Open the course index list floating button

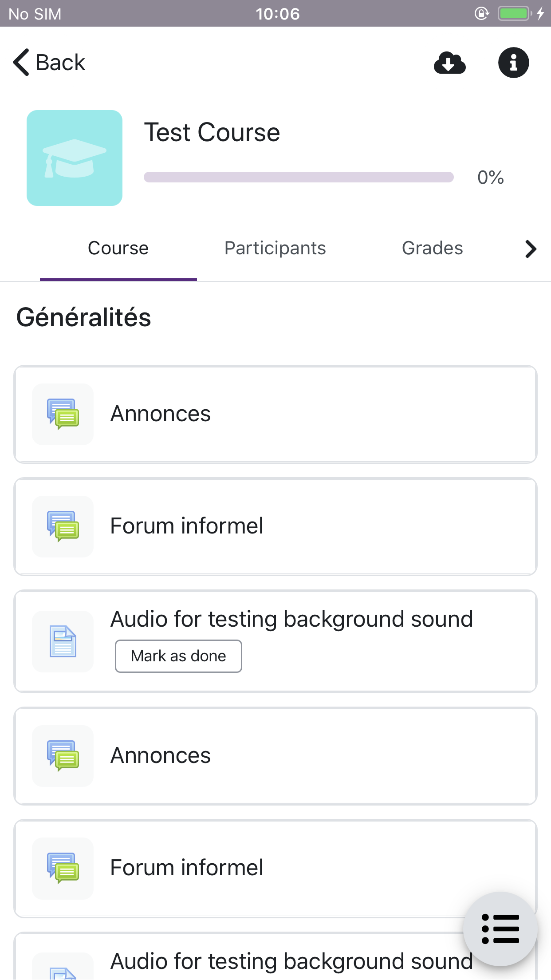500,929
